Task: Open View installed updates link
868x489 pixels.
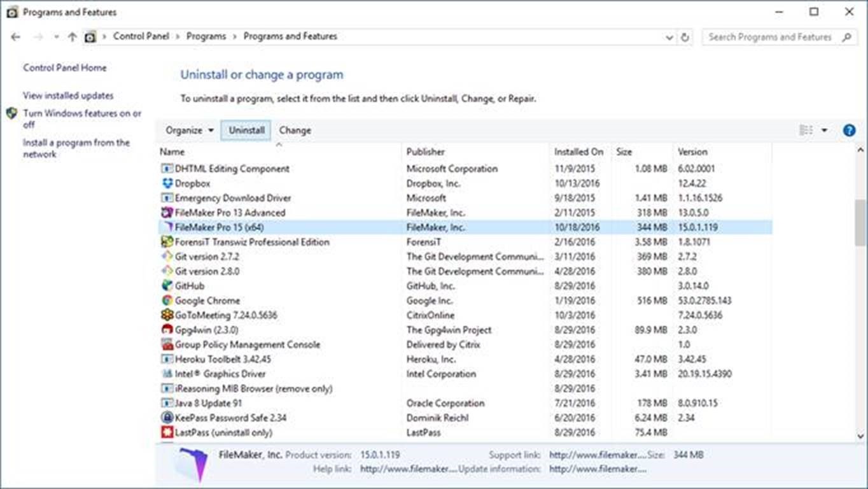Action: pyautogui.click(x=68, y=96)
